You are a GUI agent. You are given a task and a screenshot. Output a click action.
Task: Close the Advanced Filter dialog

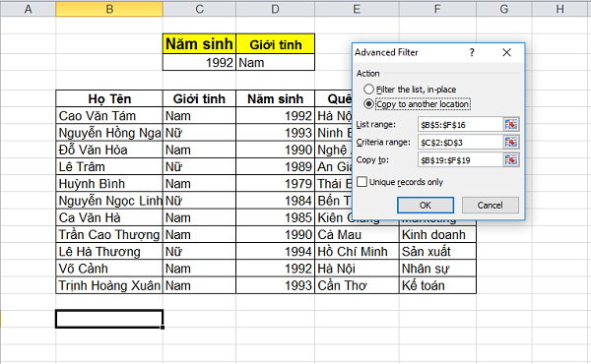click(x=507, y=52)
